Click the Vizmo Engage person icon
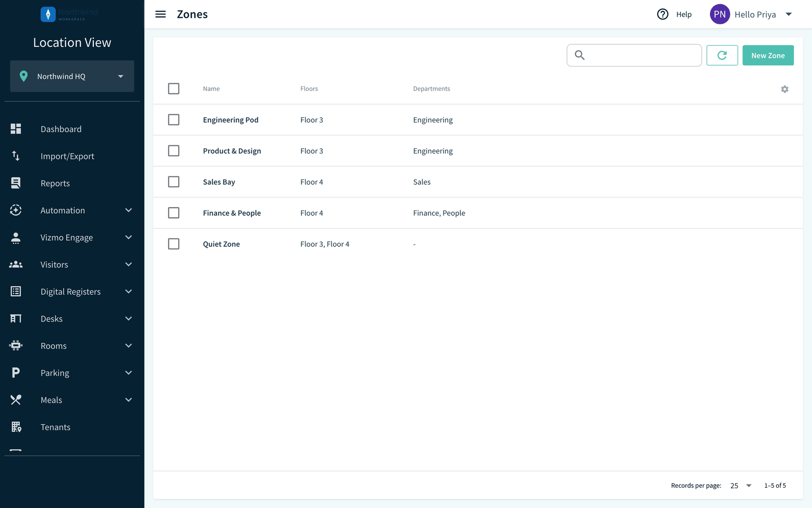Image resolution: width=812 pixels, height=508 pixels. coord(16,237)
